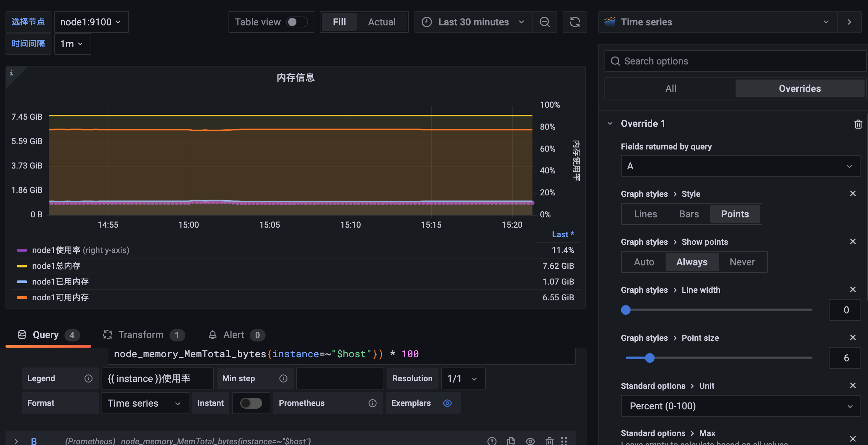Switch graph style to Bars

[x=689, y=214]
